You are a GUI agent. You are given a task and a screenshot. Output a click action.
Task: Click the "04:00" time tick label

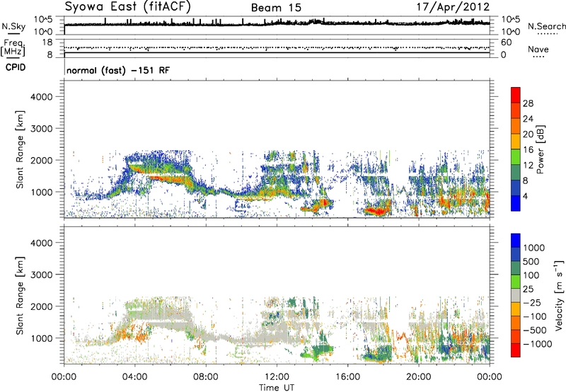[134, 377]
